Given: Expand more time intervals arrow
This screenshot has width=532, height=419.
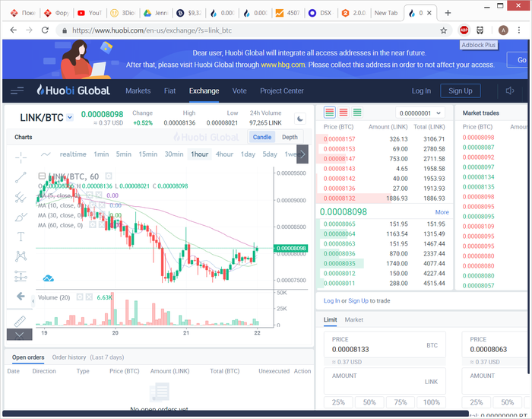Looking at the screenshot, I should tap(302, 154).
